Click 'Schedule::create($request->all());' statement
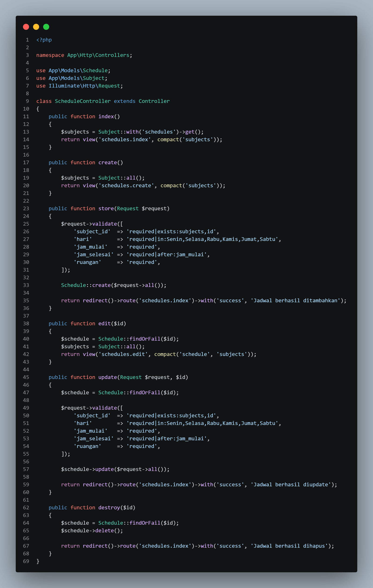The image size is (373, 588). 114,285
